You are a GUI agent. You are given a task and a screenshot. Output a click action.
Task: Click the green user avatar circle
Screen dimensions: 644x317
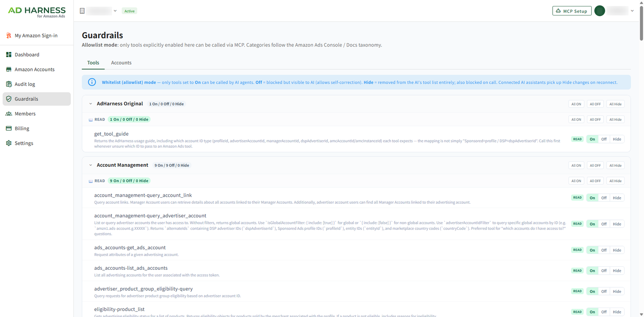tap(600, 11)
